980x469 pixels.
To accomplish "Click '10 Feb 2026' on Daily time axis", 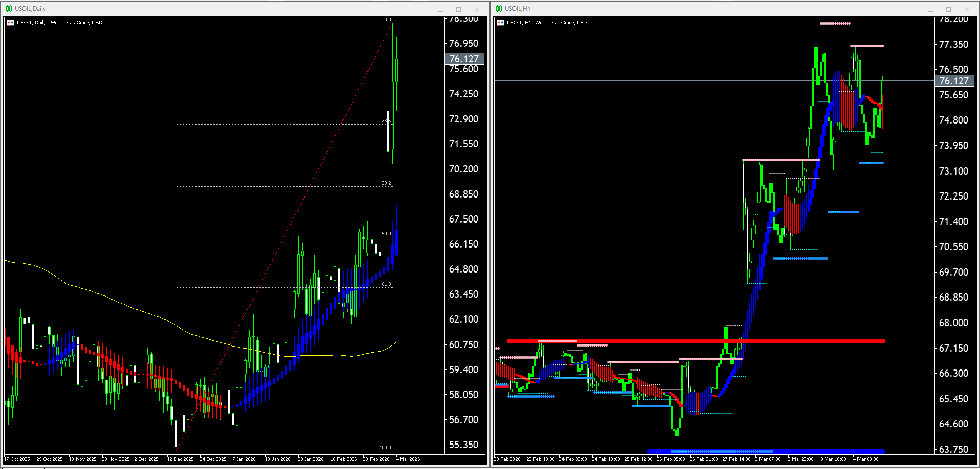I will pos(344,459).
